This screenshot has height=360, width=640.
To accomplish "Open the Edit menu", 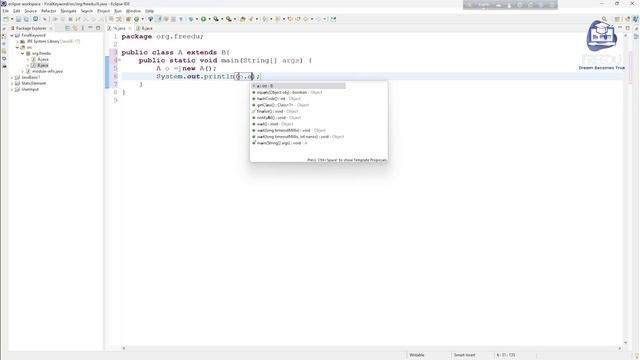I will [x=16, y=11].
